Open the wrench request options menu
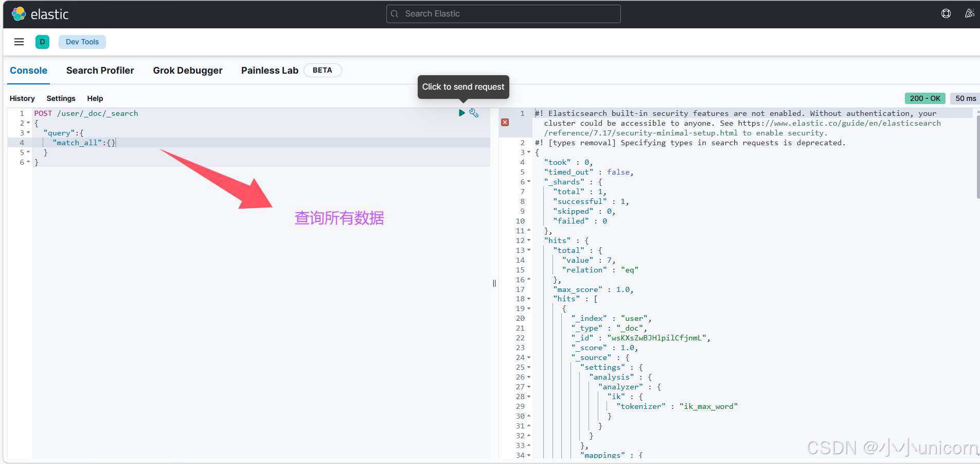Viewport: 980px width, 464px height. point(474,113)
